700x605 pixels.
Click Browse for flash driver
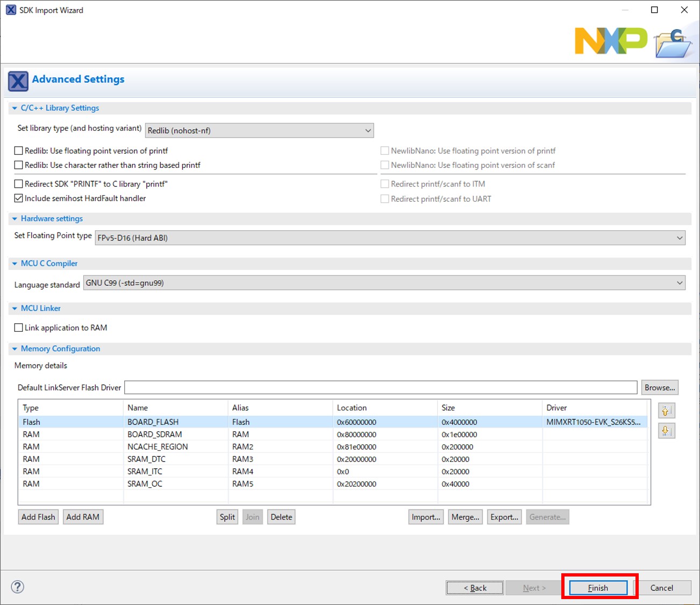(x=660, y=387)
